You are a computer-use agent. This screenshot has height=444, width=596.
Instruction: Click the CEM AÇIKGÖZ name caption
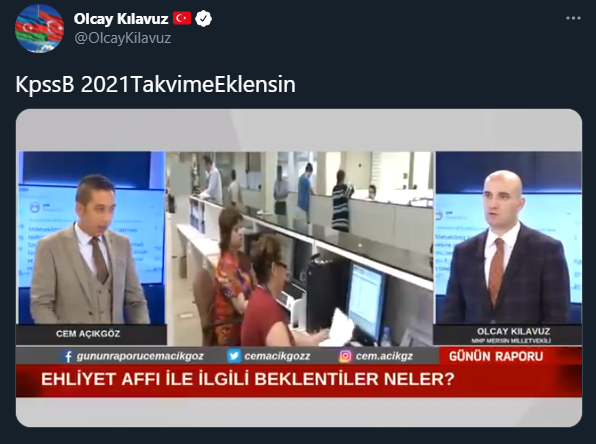88,334
